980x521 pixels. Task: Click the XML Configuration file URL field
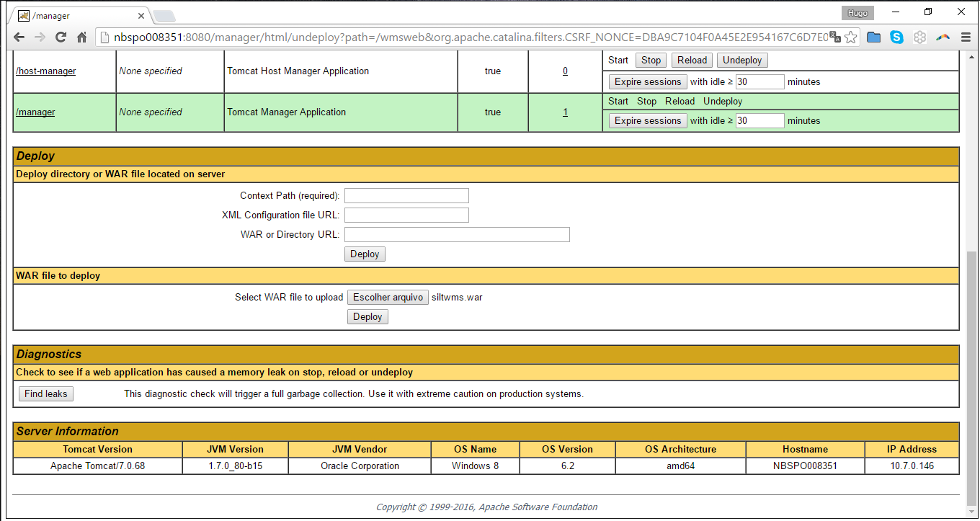(406, 215)
